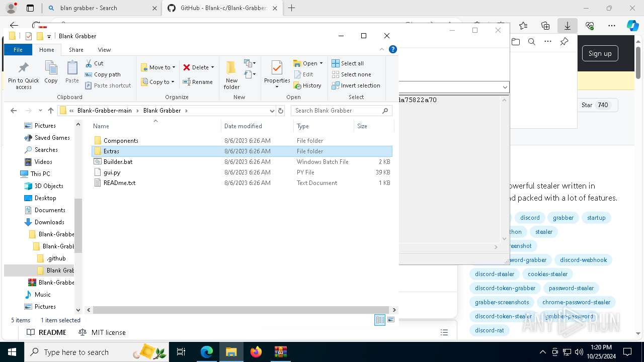Open file History from ribbon
The image size is (644, 362).
[307, 85]
